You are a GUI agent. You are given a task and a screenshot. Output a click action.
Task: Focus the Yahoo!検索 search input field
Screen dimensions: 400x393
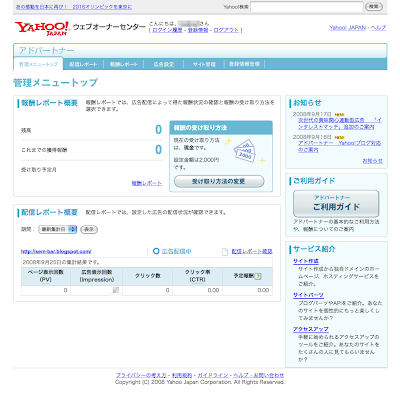[x=307, y=7]
